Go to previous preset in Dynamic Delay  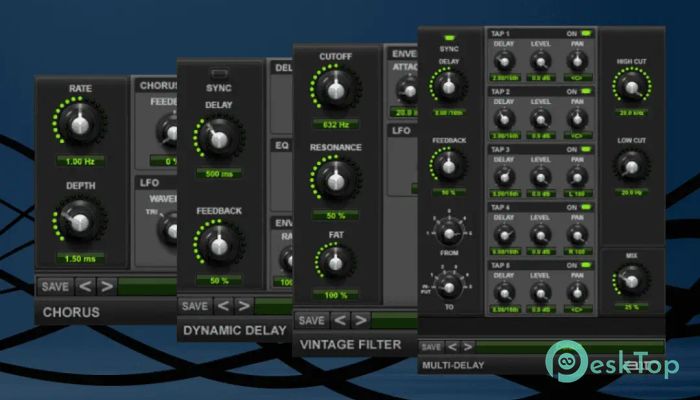pyautogui.click(x=224, y=306)
